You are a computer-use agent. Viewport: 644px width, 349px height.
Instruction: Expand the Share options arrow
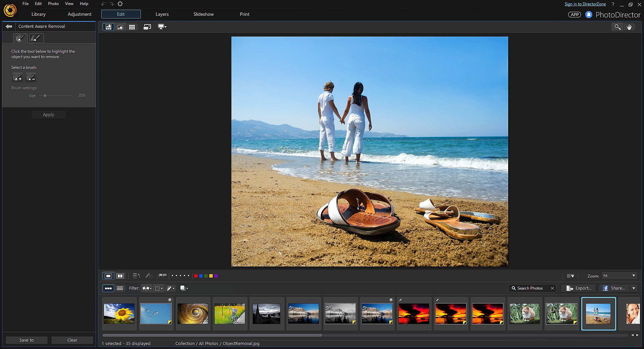point(634,288)
